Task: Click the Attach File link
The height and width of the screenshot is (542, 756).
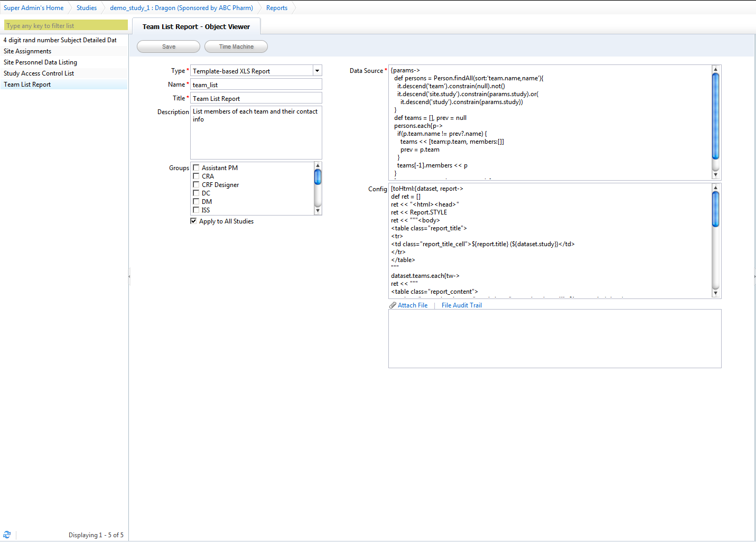Action: click(413, 305)
